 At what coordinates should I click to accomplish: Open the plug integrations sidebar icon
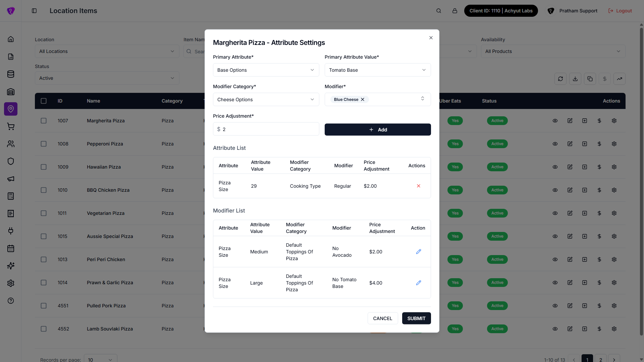[x=11, y=231]
